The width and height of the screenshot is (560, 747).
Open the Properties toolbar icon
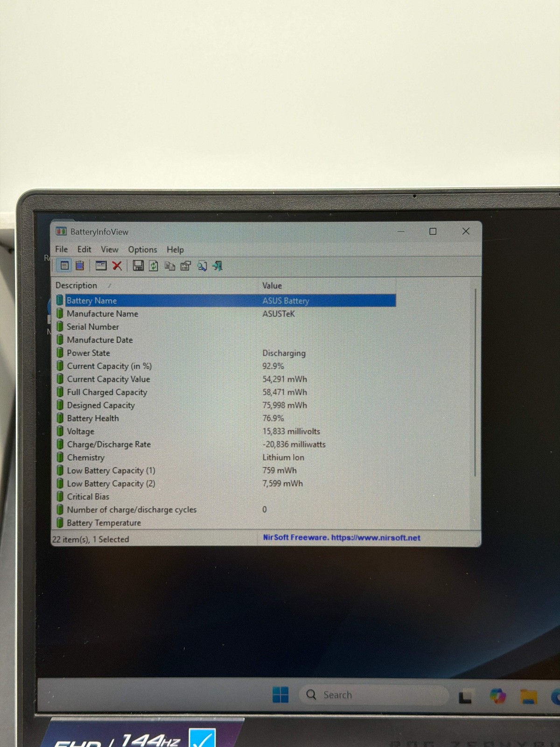point(186,266)
